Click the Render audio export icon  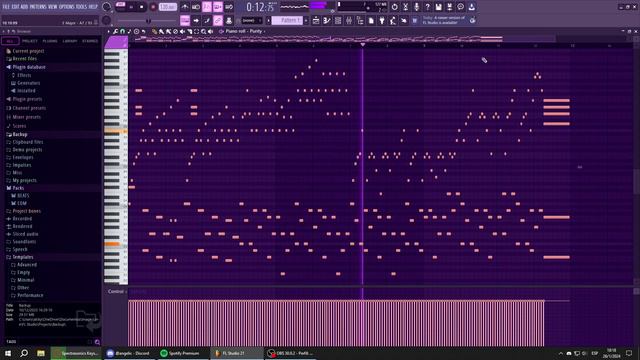click(449, 7)
